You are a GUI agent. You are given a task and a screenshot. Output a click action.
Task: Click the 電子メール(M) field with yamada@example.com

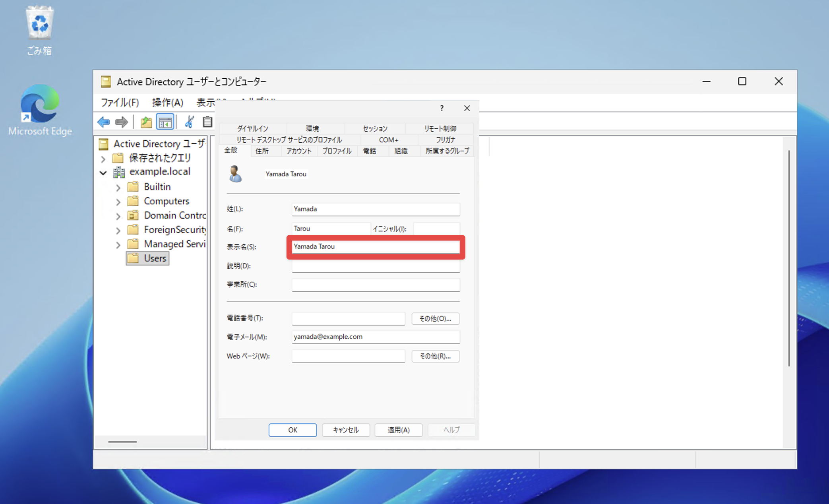pos(376,337)
